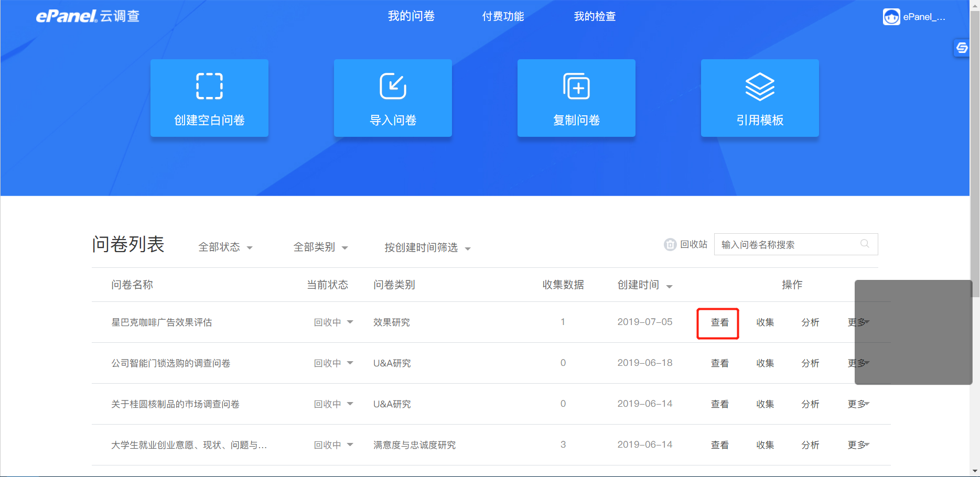Viewport: 980px width, 477px height.
Task: Change 回收中 status for 关于桂圆核制品的市场调查问卷
Action: [333, 404]
